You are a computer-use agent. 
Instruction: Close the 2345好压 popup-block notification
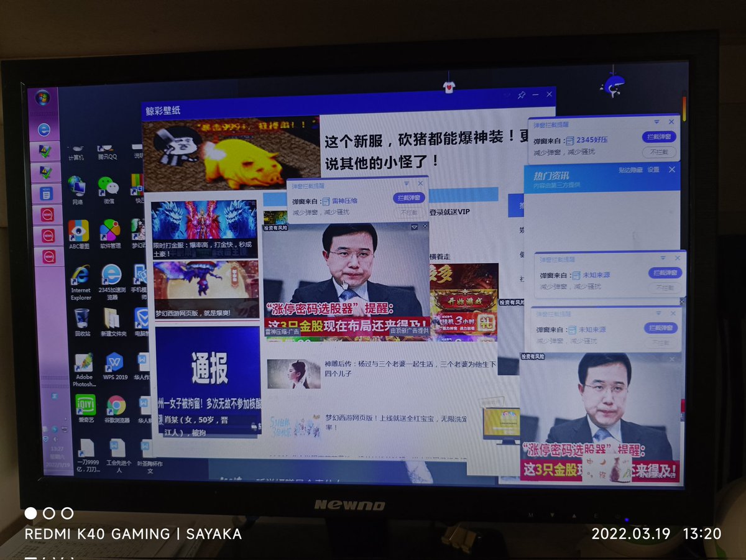pyautogui.click(x=671, y=122)
